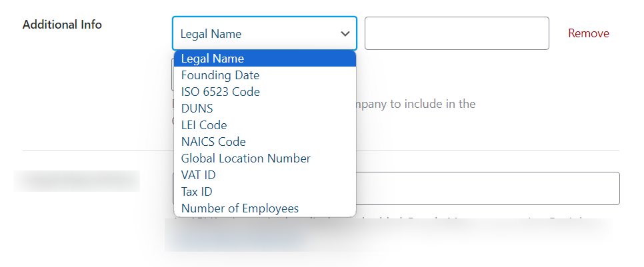This screenshot has width=644, height=267.
Task: Choose VAT ID from the list
Action: pos(265,175)
